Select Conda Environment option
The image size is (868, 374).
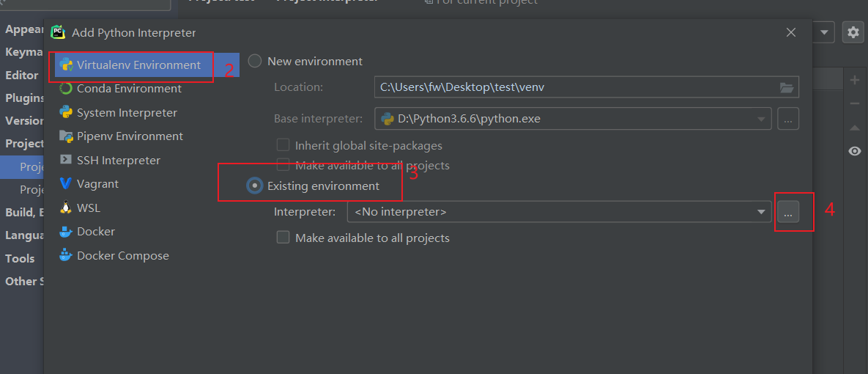tap(129, 89)
